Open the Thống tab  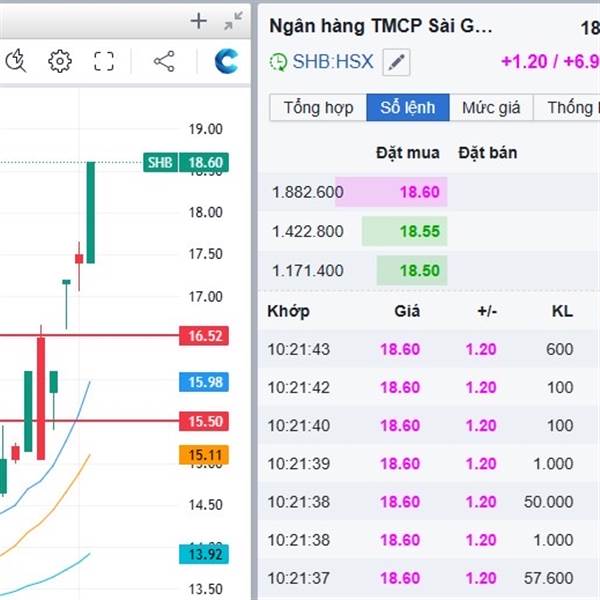coord(567,108)
